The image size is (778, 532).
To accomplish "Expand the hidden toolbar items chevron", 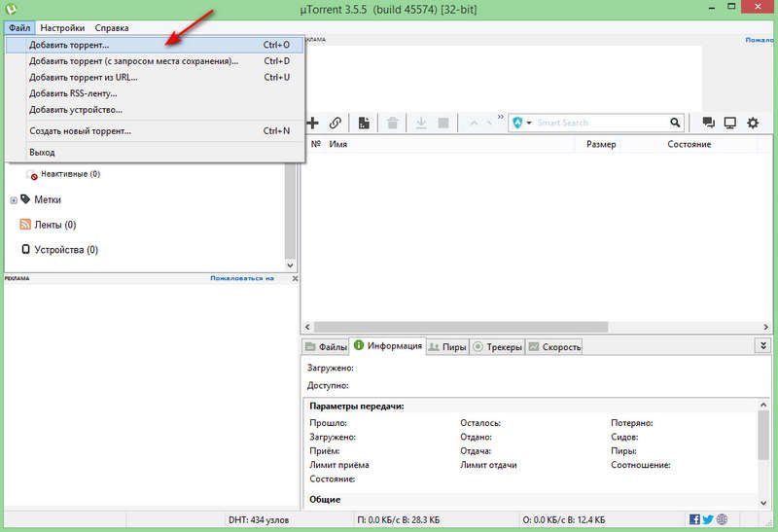I will tap(501, 119).
